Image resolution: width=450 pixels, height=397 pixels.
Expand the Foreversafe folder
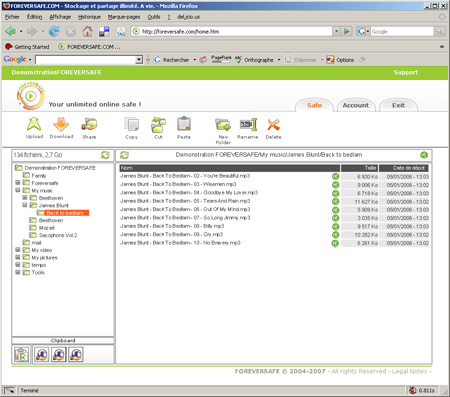(x=18, y=183)
